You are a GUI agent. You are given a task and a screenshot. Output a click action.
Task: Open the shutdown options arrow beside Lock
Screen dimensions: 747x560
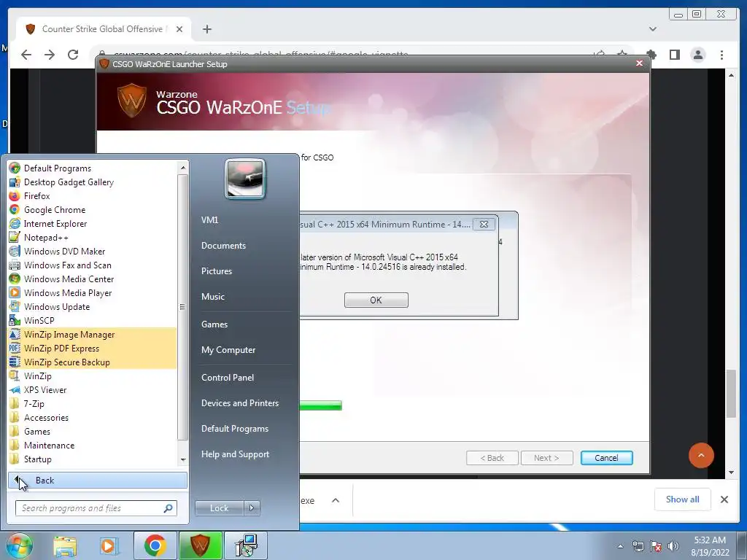tap(252, 508)
